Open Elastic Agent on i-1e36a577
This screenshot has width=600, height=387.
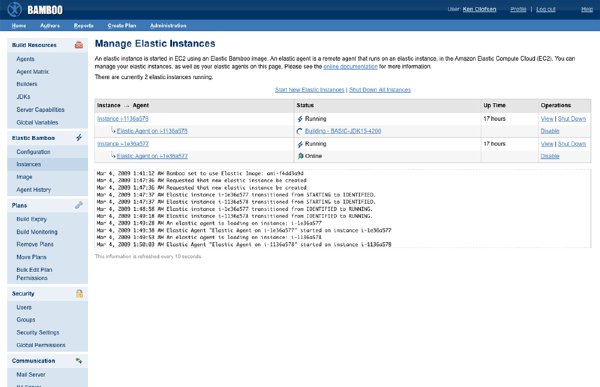pyautogui.click(x=152, y=156)
